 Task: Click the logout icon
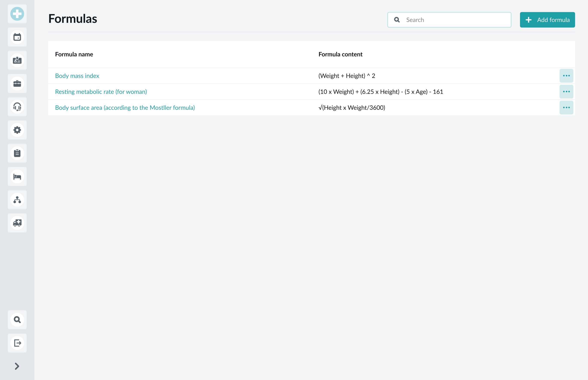click(x=17, y=343)
